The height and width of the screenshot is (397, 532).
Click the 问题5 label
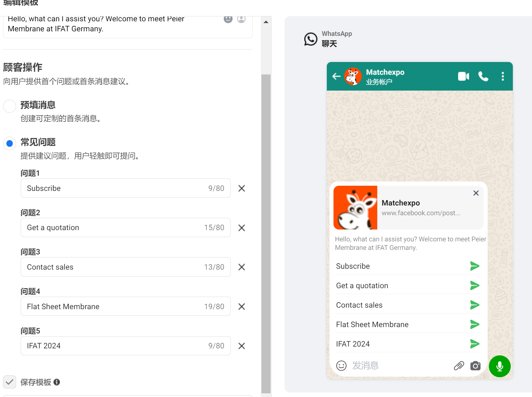click(30, 331)
